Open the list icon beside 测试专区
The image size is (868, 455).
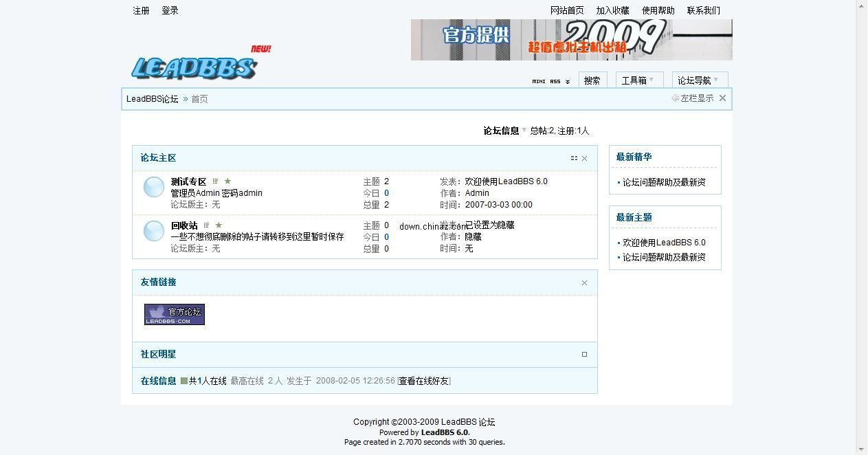(216, 181)
